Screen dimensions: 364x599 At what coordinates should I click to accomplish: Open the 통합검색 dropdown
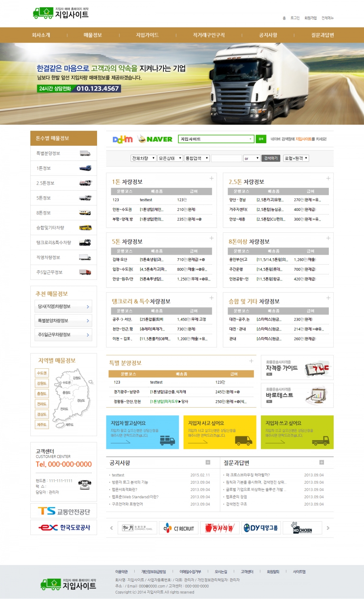[x=197, y=158]
